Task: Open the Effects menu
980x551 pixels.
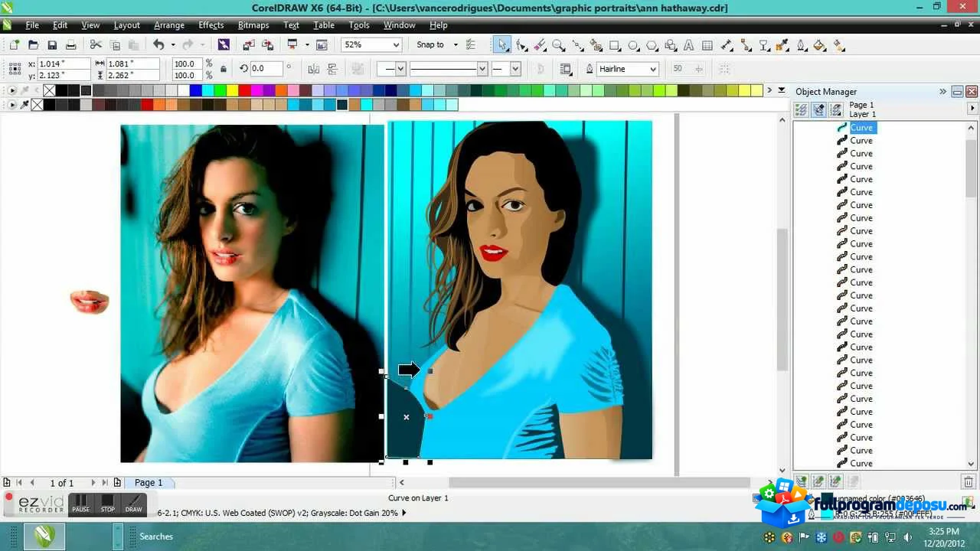Action: 211,25
